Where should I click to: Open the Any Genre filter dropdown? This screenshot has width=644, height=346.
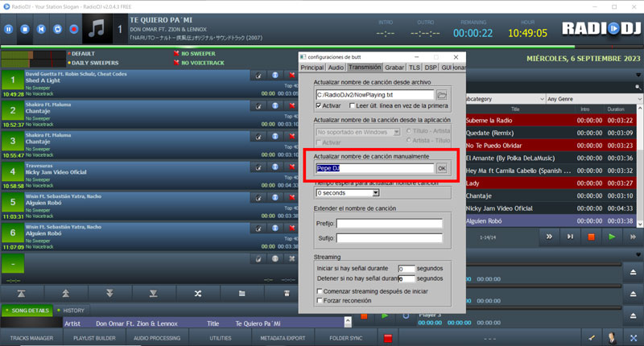click(594, 99)
